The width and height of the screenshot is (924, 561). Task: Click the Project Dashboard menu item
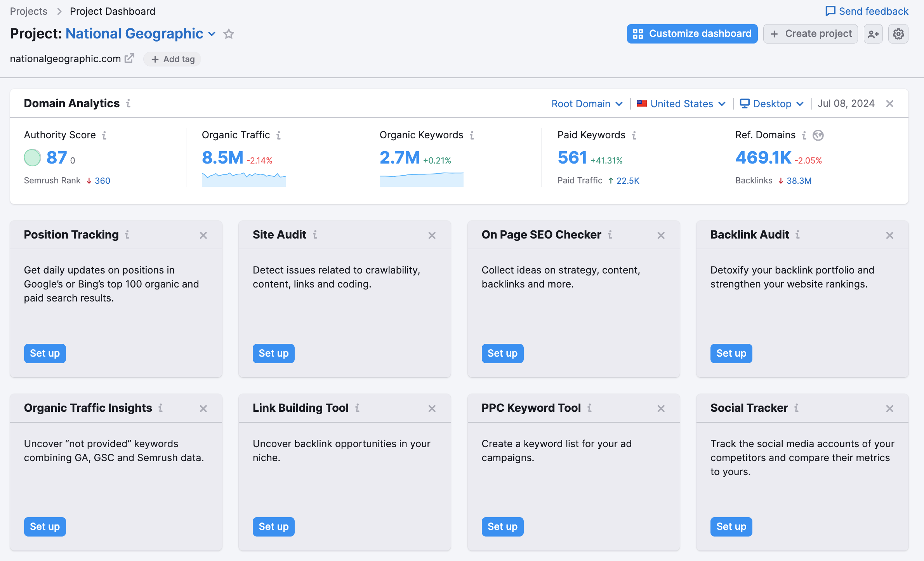(112, 10)
